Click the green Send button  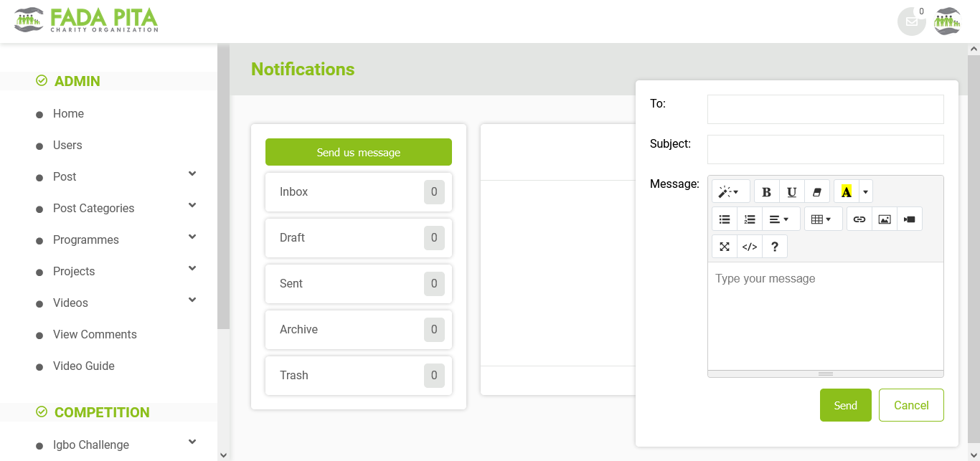pyautogui.click(x=845, y=405)
